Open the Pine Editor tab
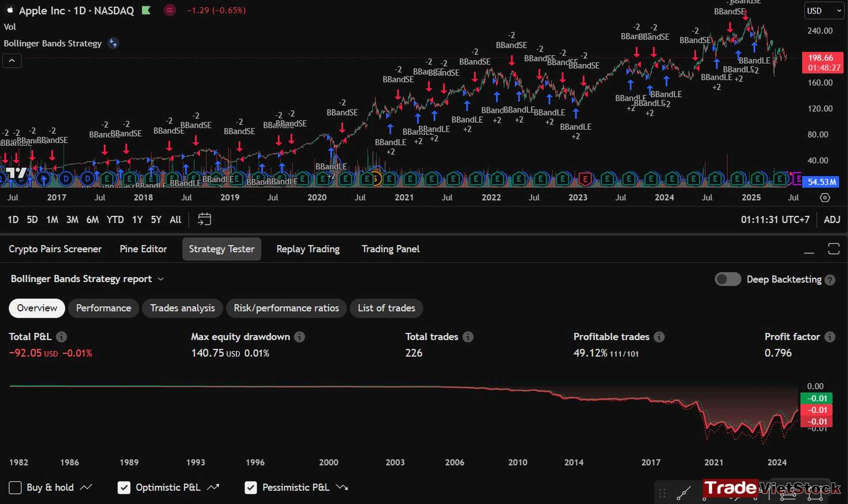This screenshot has height=504, width=848. point(143,249)
